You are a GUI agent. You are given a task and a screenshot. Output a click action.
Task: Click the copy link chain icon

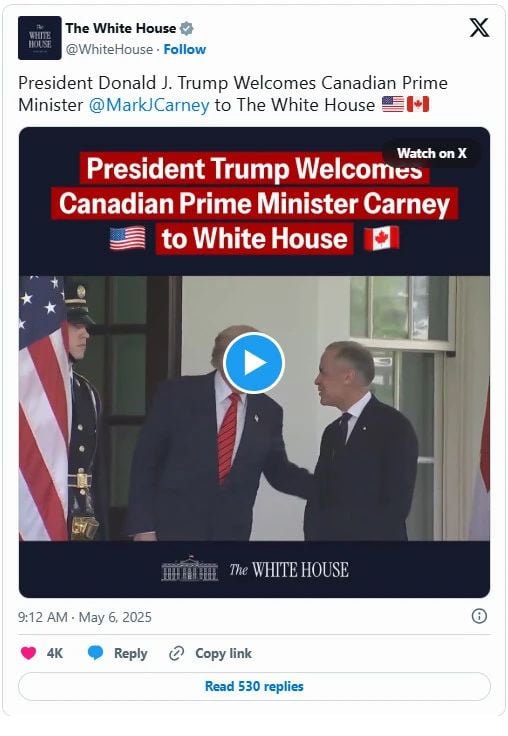177,653
